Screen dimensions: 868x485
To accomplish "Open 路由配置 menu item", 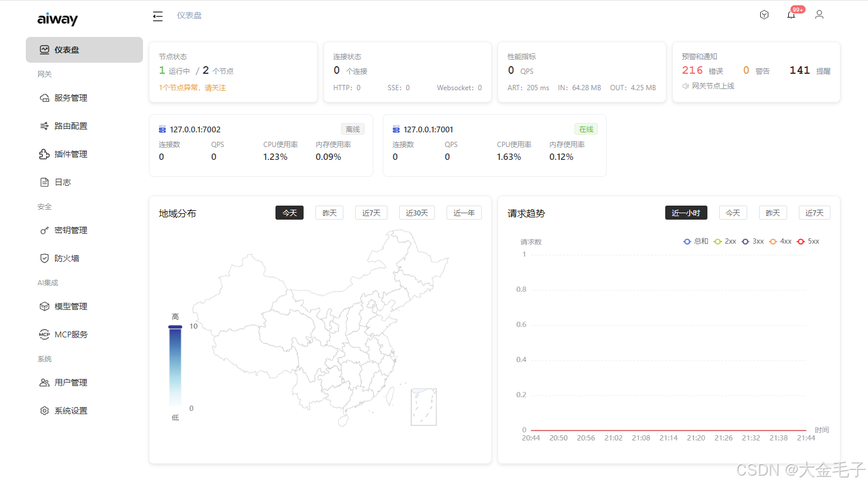I will point(84,126).
